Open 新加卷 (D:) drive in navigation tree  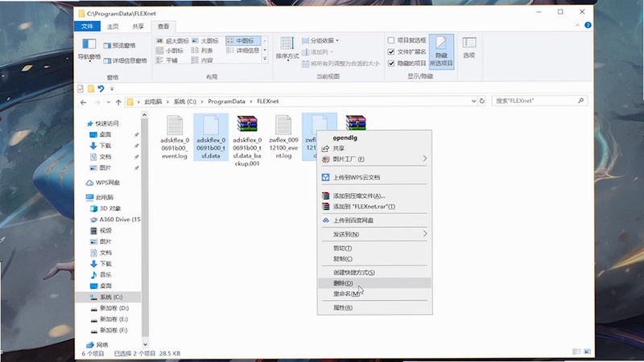109,308
